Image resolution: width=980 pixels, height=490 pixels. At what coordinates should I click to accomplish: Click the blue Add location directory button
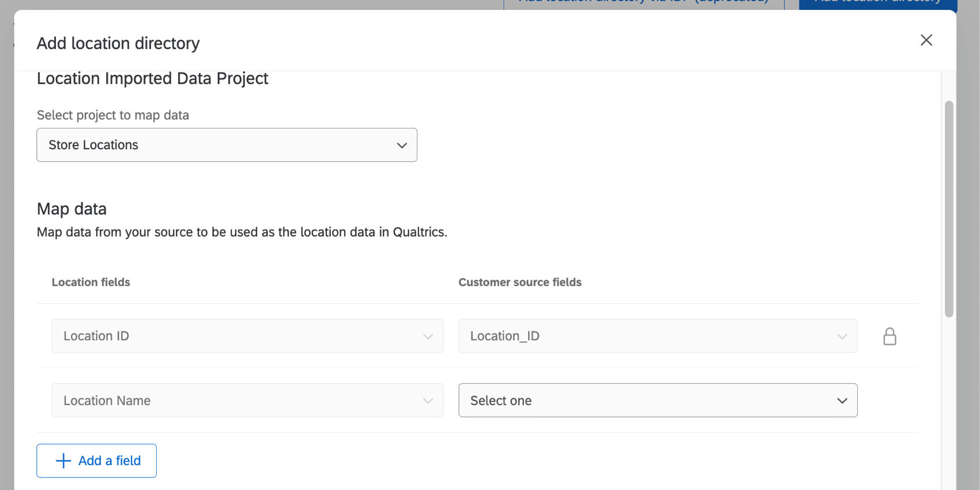point(877,3)
